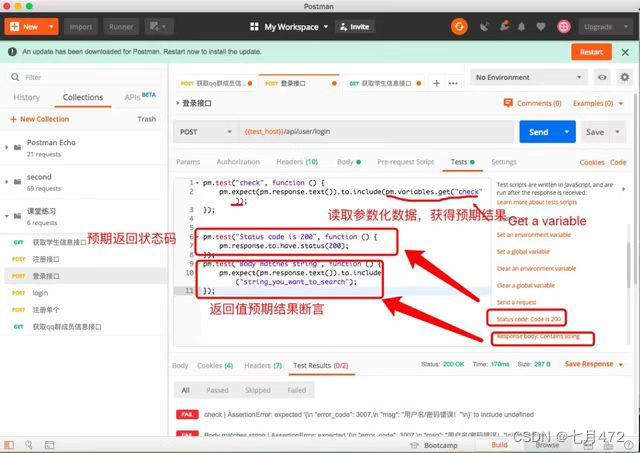Toggle sidebar icon in bottom status bar
The width and height of the screenshot is (640, 453).
point(9,445)
